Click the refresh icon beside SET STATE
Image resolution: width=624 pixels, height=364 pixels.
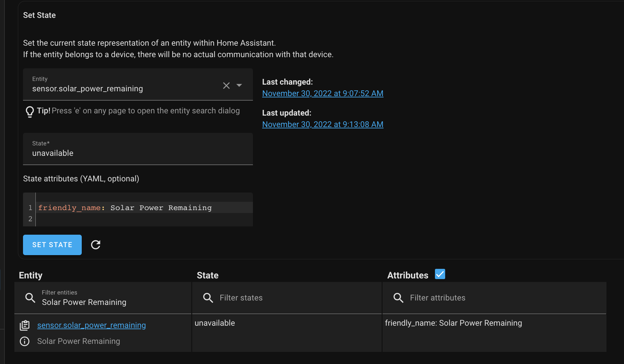(95, 245)
